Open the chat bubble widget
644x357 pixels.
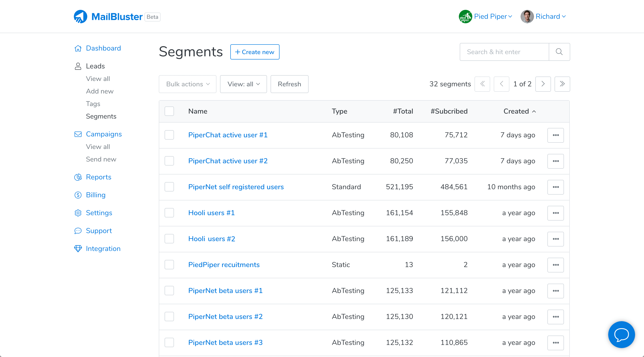coord(621,334)
